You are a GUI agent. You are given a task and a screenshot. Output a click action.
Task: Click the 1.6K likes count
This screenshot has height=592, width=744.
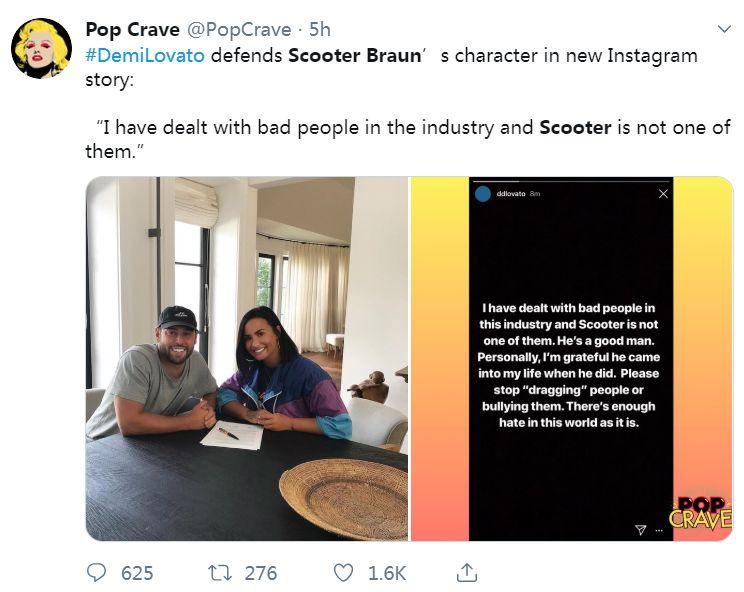pos(387,573)
